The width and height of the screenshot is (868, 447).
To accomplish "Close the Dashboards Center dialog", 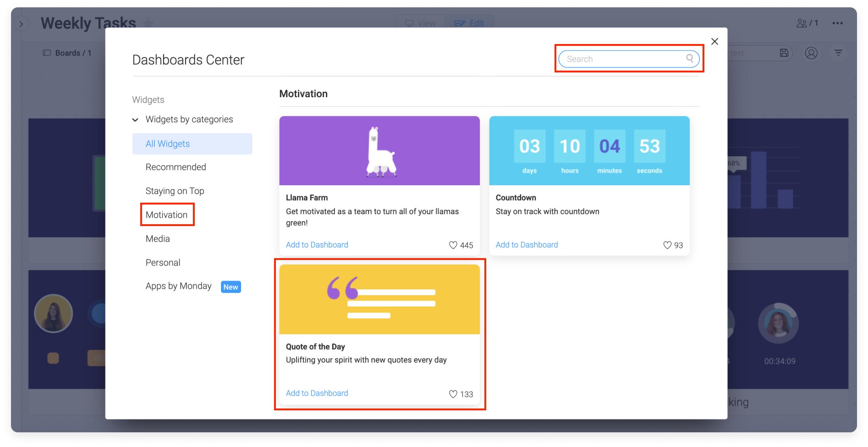I will tap(714, 42).
